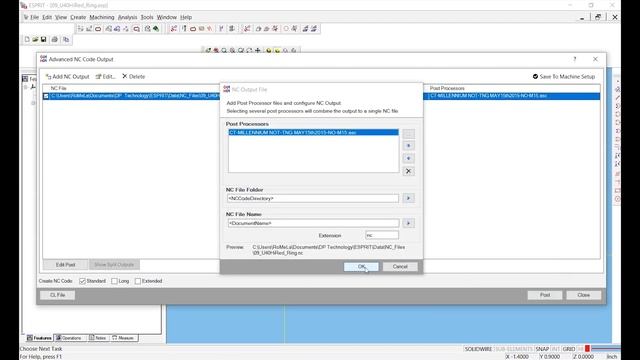The width and height of the screenshot is (640, 360).
Task: Toggle INT mode in the status bar
Action: 556,349
